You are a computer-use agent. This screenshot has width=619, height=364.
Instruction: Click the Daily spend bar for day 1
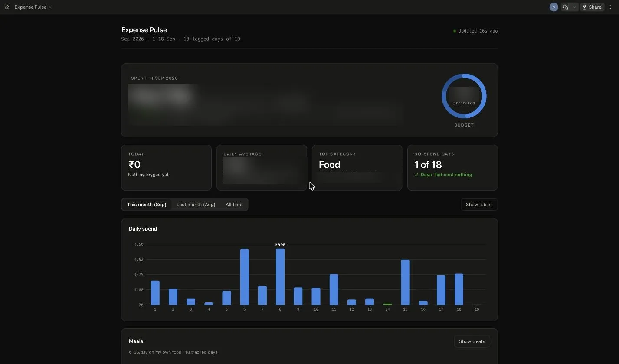[155, 292]
